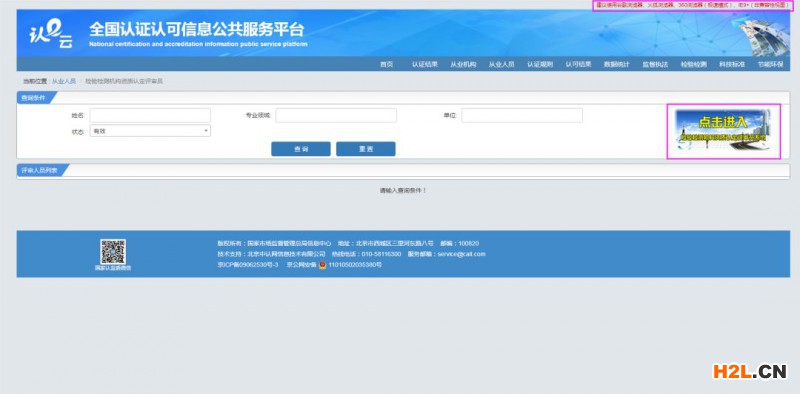This screenshot has width=800, height=394.
Task: Click the 检验检测 navigation item
Action: (693, 64)
